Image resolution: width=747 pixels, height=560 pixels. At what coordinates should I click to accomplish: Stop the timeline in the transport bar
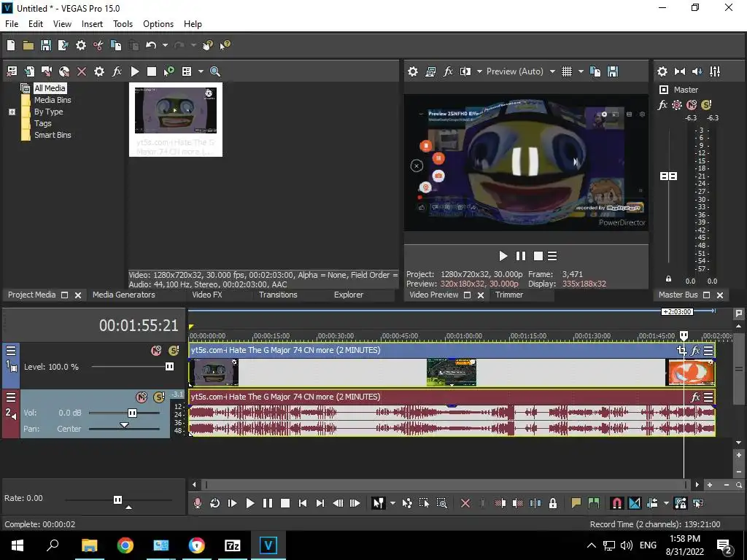tap(285, 503)
